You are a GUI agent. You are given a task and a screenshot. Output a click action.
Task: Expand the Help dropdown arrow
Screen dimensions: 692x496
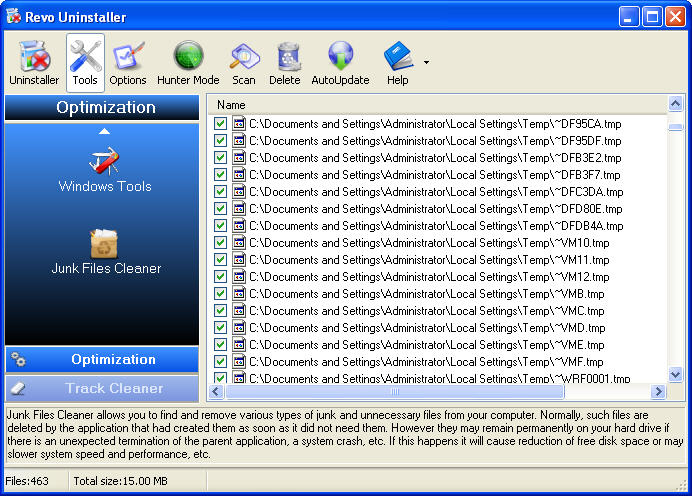[427, 62]
